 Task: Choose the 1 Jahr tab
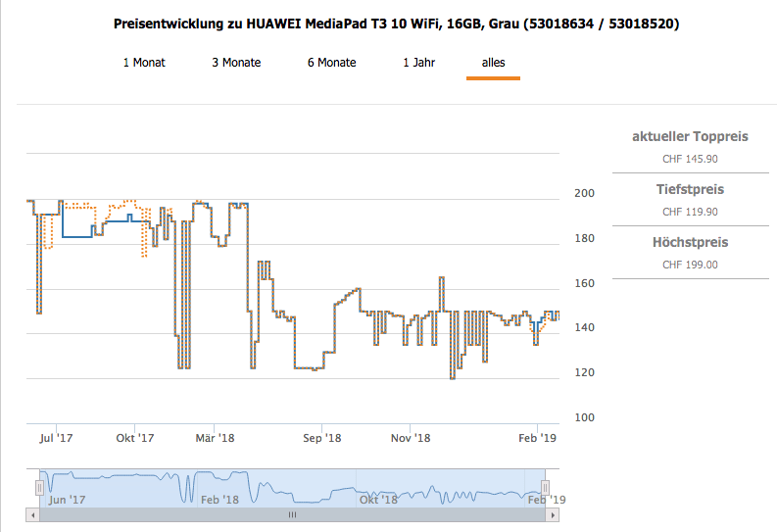(418, 63)
